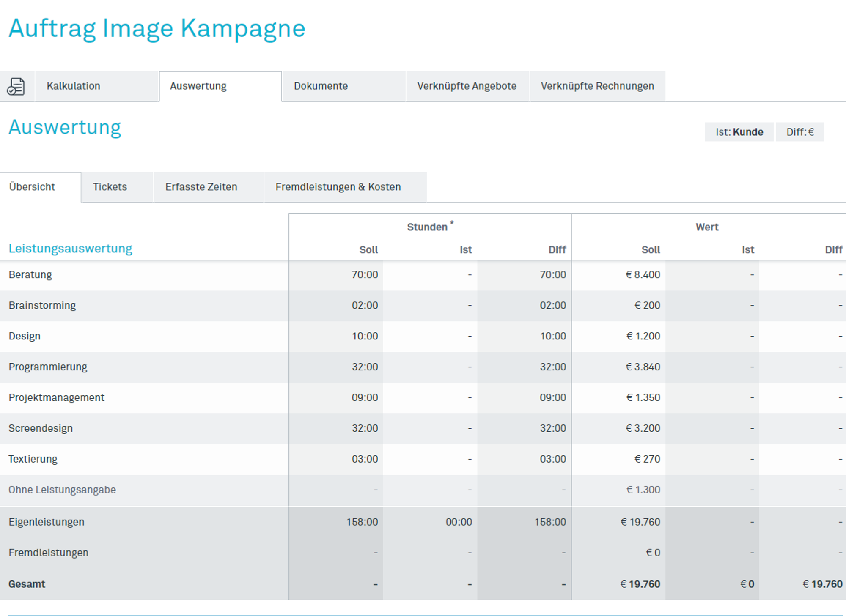Image resolution: width=846 pixels, height=616 pixels.
Task: Click Design Soll hours 10:00
Action: [365, 336]
